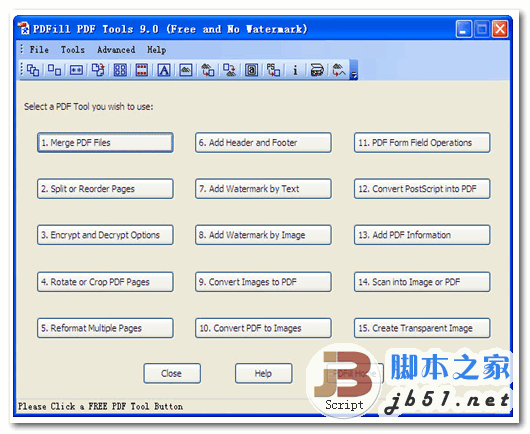Image resolution: width=530 pixels, height=434 pixels.
Task: Select the Rotate or Crop toolbar icon
Action: coord(98,70)
